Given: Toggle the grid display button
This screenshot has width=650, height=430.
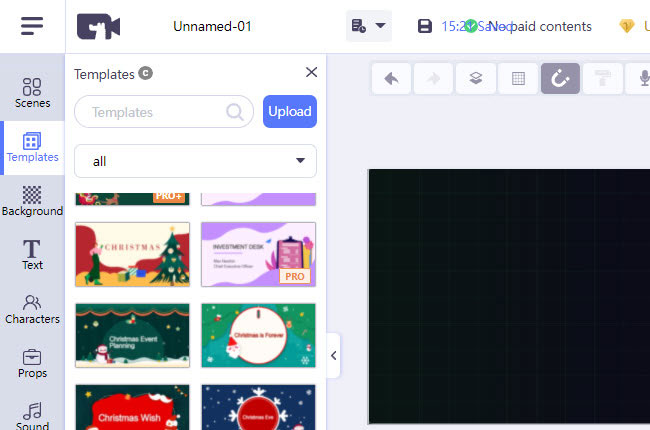Looking at the screenshot, I should (x=518, y=79).
